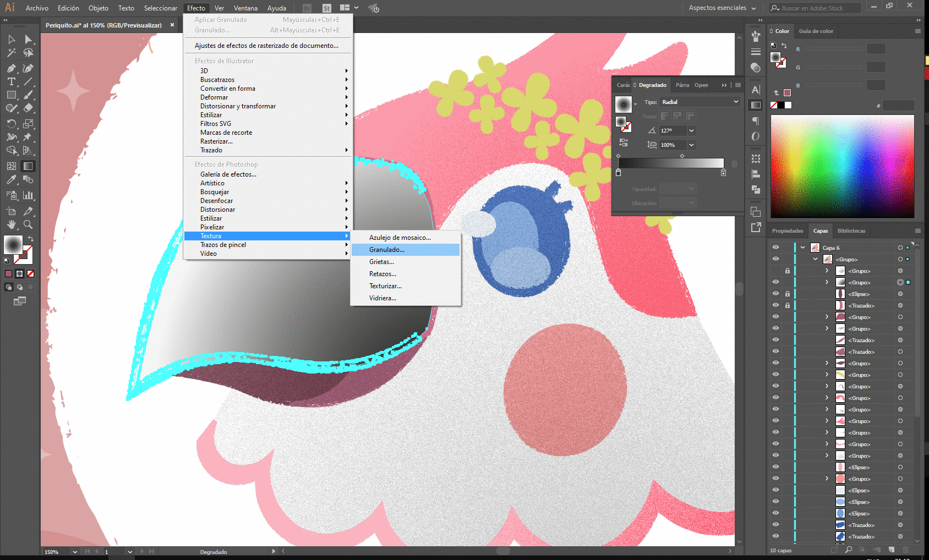This screenshot has width=929, height=560.
Task: Select the Gradient tool in toolbar
Action: pyautogui.click(x=28, y=166)
